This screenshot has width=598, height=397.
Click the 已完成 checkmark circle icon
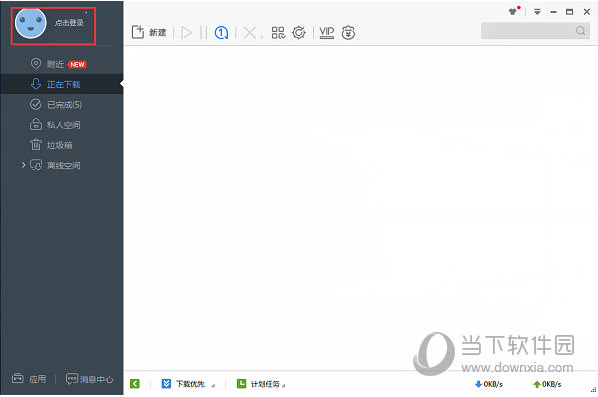coord(35,104)
